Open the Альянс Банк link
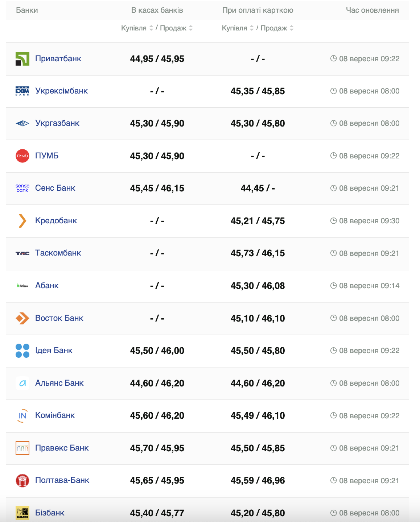The width and height of the screenshot is (420, 522). coord(59,383)
